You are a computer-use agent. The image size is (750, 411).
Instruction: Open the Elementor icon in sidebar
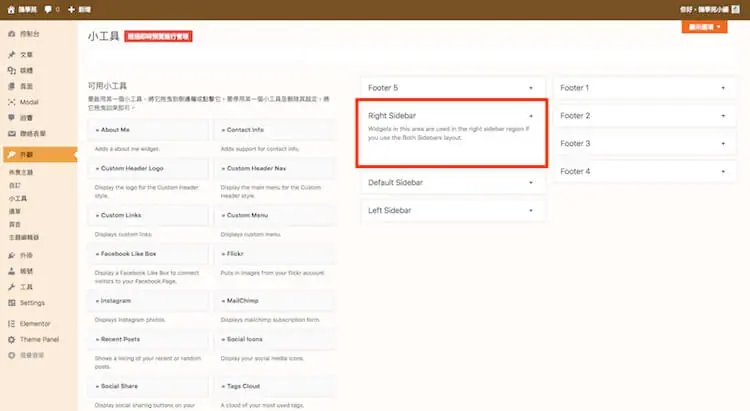[x=12, y=324]
